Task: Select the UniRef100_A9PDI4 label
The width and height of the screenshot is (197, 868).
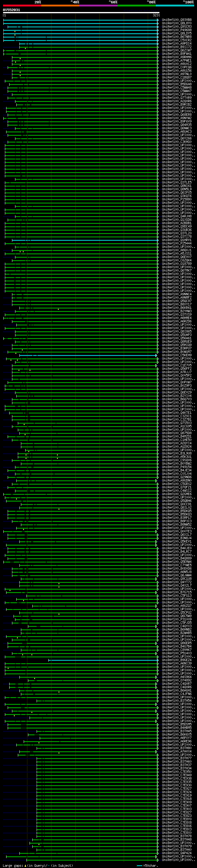Action: pyautogui.click(x=177, y=43)
